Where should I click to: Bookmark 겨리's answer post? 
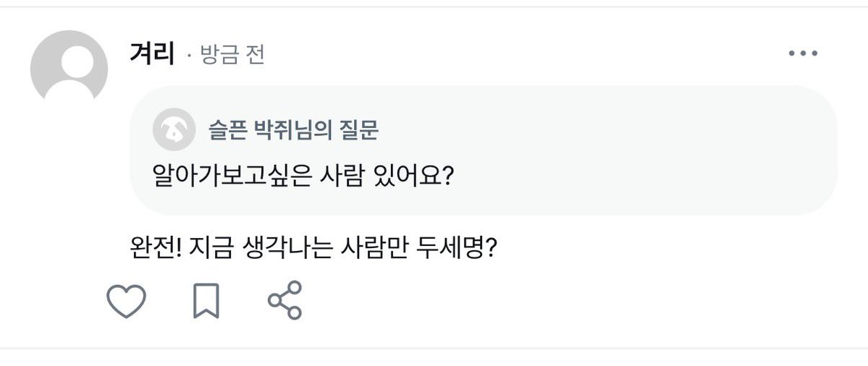[x=206, y=301]
